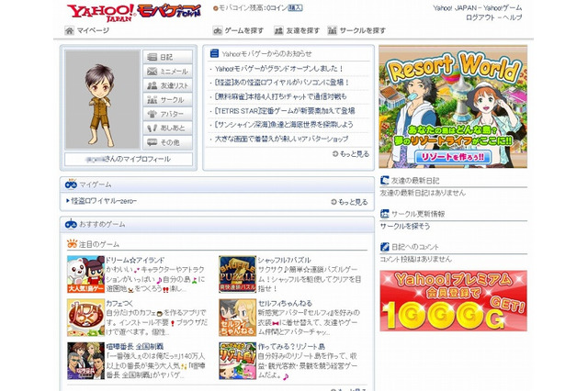Click もっと見る under the announcements list

(x=351, y=154)
